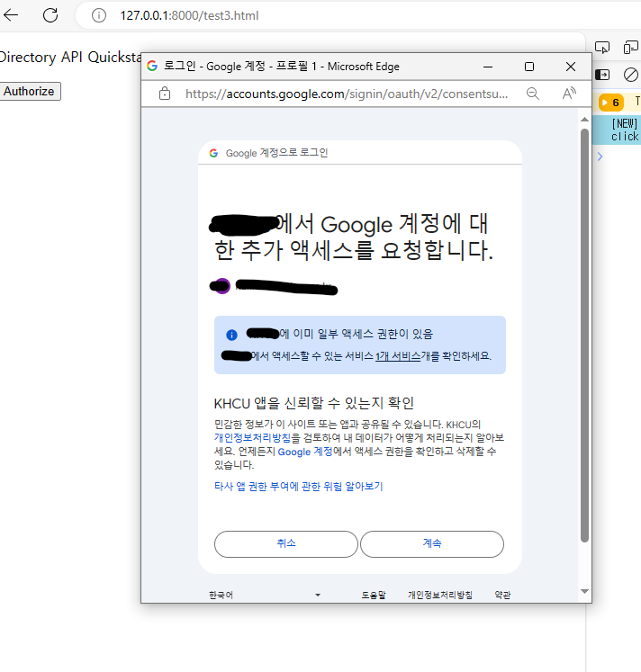This screenshot has height=672, width=641.
Task: Click the 취소 (cancel) button
Action: pyautogui.click(x=286, y=544)
